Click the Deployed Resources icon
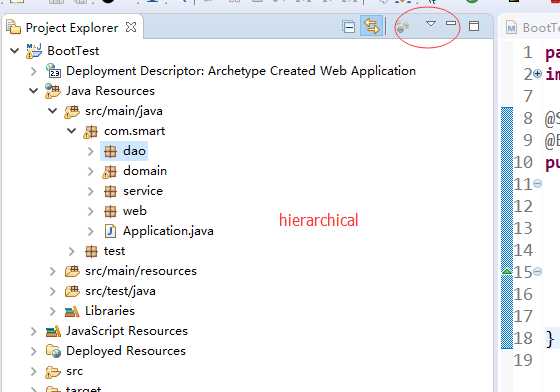The image size is (560, 392). (54, 351)
